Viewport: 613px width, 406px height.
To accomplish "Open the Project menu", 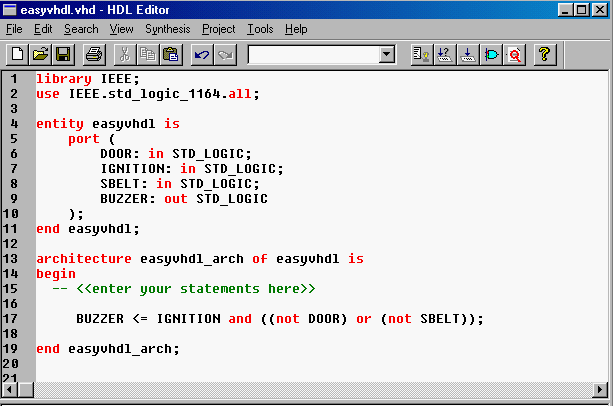I will coord(219,29).
